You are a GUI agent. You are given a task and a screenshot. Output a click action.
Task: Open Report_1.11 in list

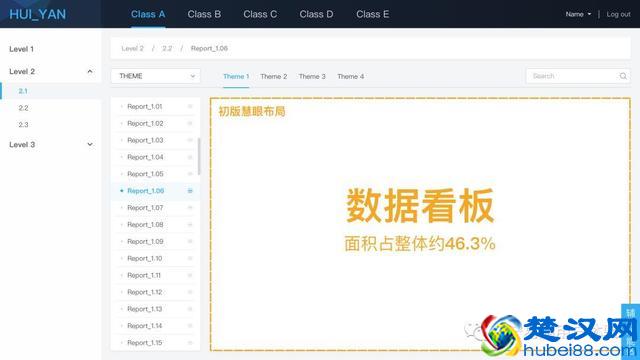[x=144, y=276]
